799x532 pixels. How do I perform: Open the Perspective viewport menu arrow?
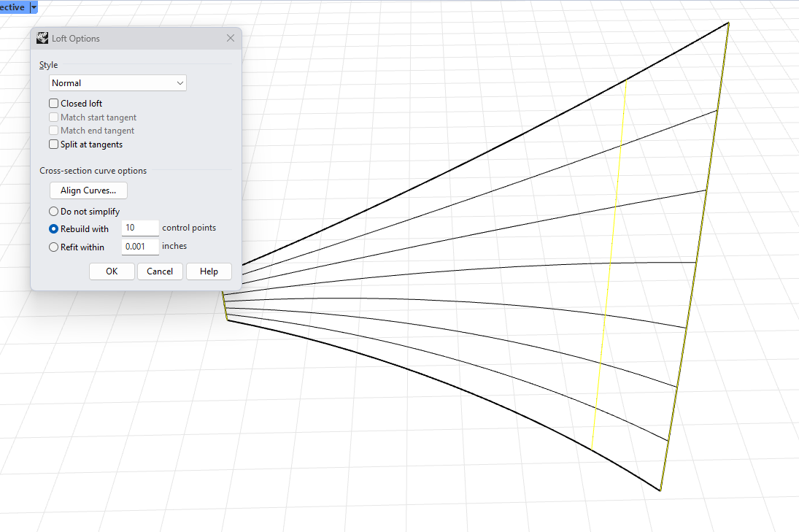pyautogui.click(x=34, y=7)
